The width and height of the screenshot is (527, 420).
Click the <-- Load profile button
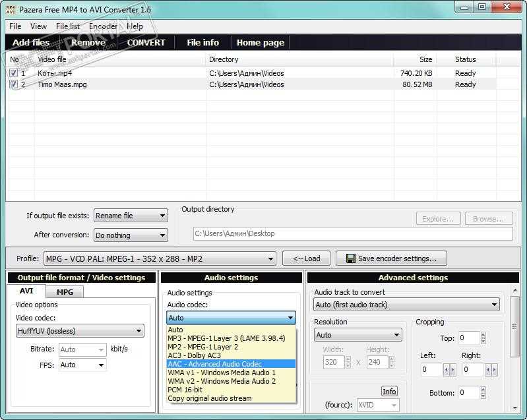tap(306, 258)
